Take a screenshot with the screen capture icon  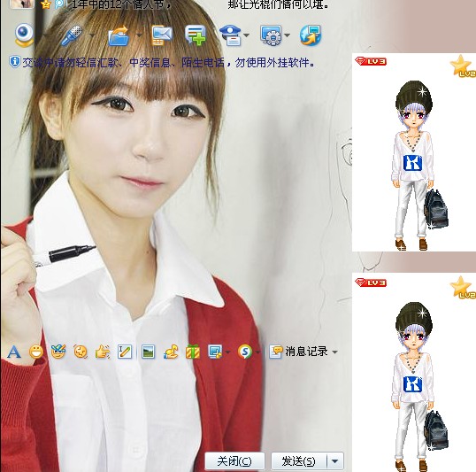click(215, 352)
